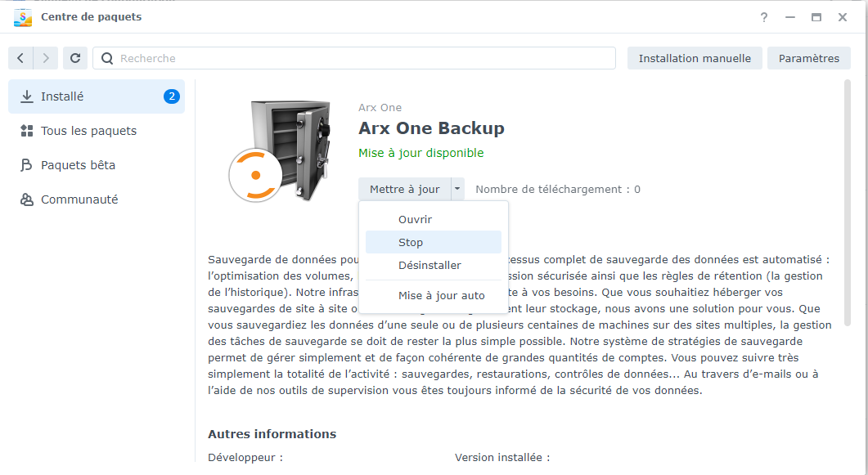Open the Paramètres panel
The image size is (868, 475).
click(808, 58)
